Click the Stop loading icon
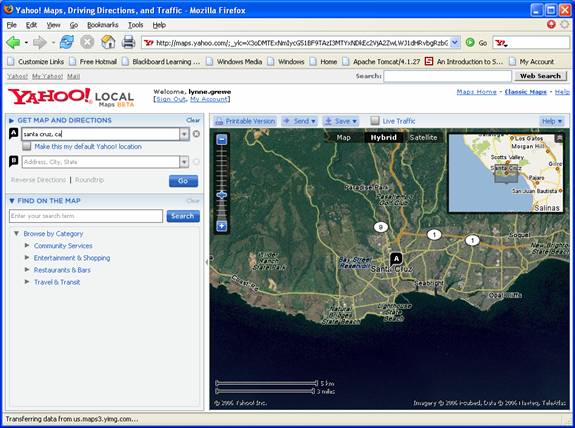 [87, 42]
